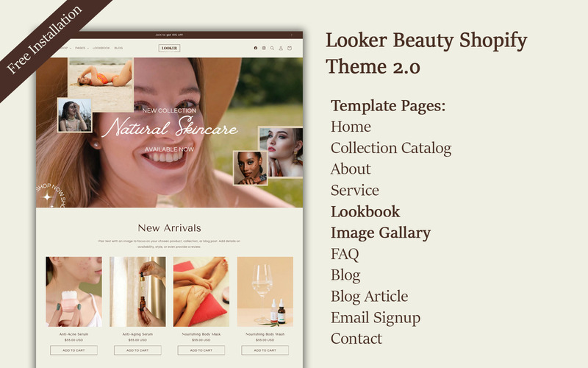
Task: Open the Nourishing Body Wash product image
Action: [265, 291]
